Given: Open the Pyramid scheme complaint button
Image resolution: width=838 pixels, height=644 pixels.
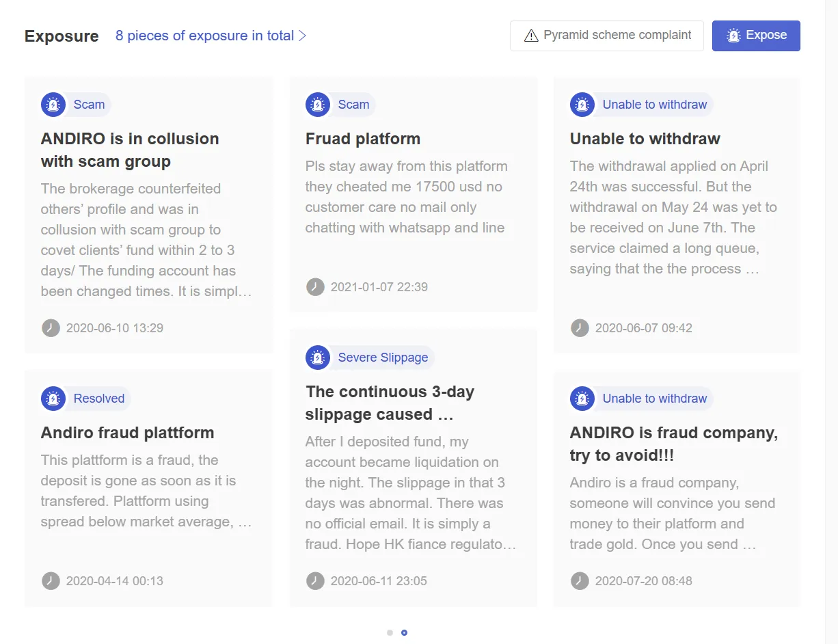Looking at the screenshot, I should pyautogui.click(x=607, y=36).
